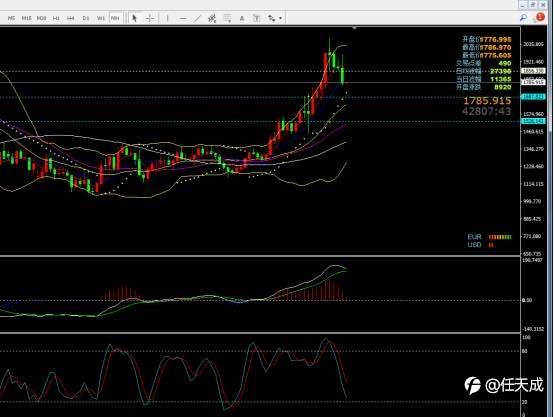The height and width of the screenshot is (417, 554).
Task: Switch chart to M15 timeframe
Action: point(26,18)
